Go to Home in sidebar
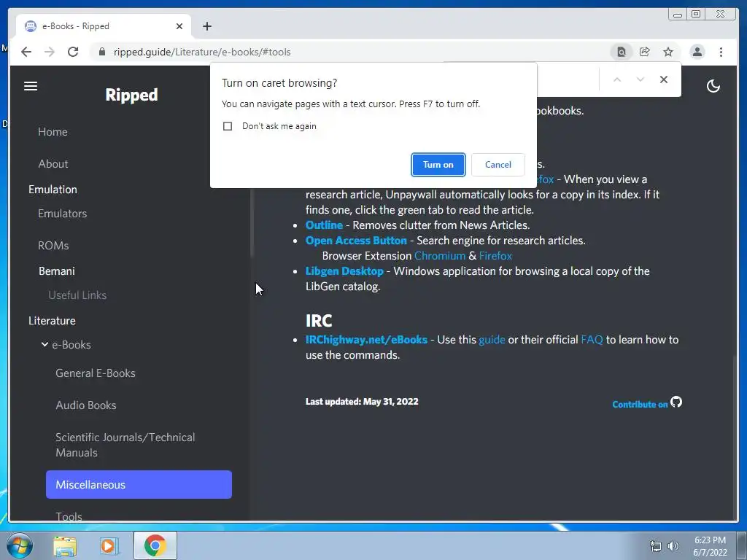The image size is (747, 560). [x=53, y=132]
